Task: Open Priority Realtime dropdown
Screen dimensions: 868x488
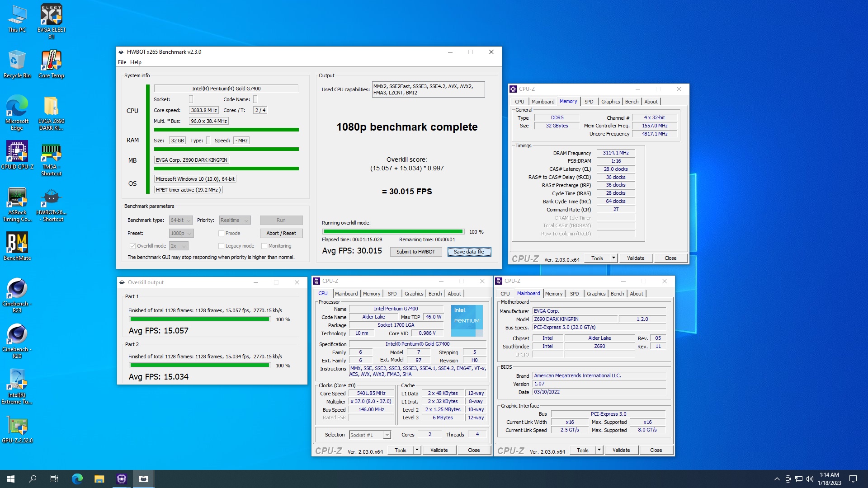Action: 235,220
